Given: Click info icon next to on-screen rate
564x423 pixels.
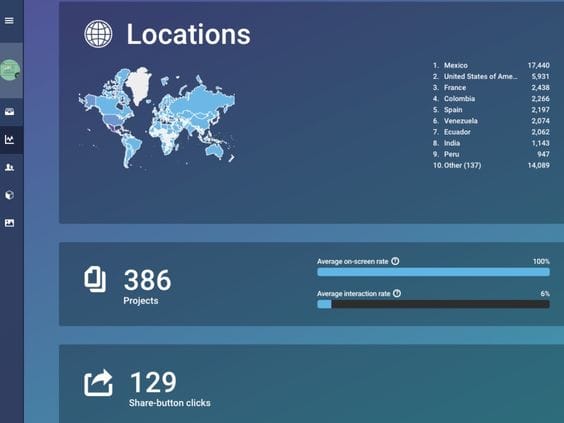Looking at the screenshot, I should click(395, 261).
